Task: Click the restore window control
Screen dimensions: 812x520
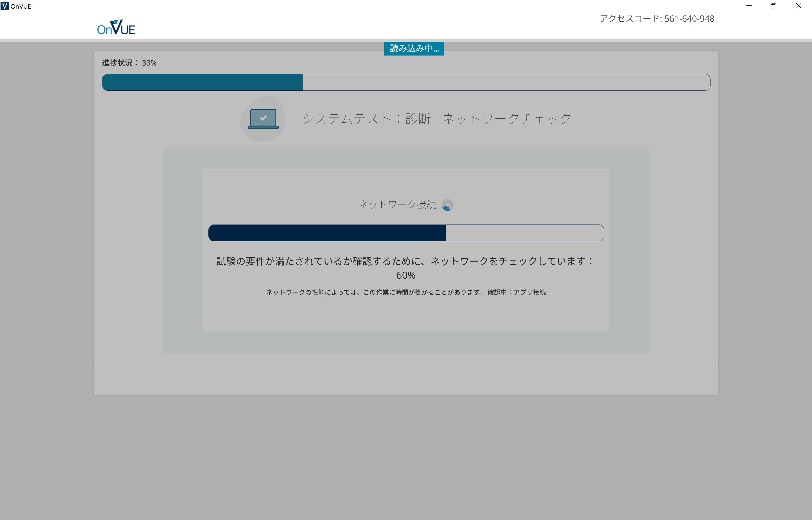Action: [773, 6]
